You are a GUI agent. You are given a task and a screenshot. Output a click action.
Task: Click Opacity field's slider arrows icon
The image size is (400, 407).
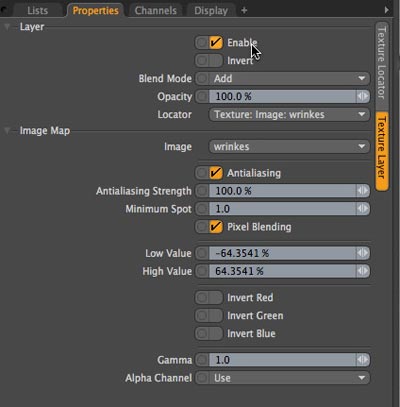coord(363,97)
